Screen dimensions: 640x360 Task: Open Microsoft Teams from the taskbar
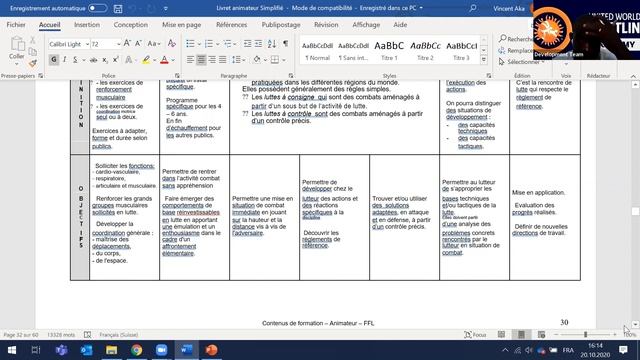(x=62, y=350)
